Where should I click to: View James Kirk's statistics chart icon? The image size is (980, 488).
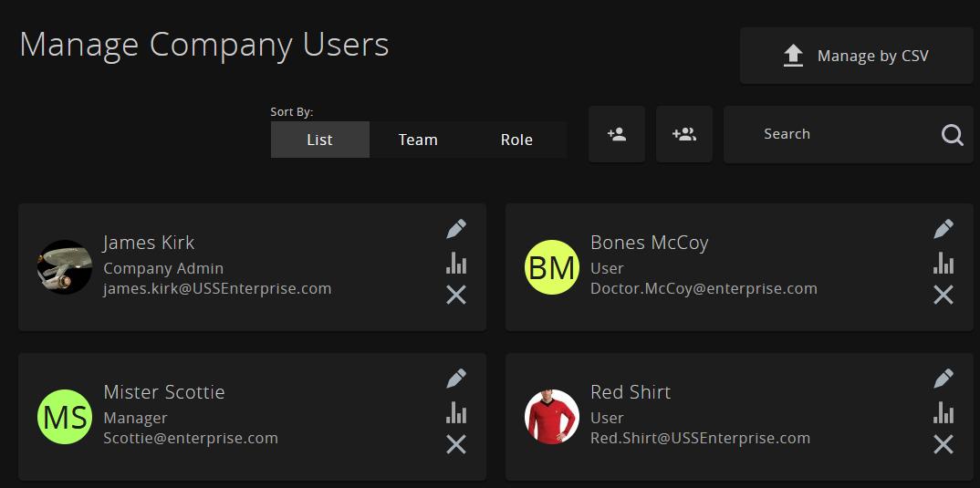coord(456,263)
